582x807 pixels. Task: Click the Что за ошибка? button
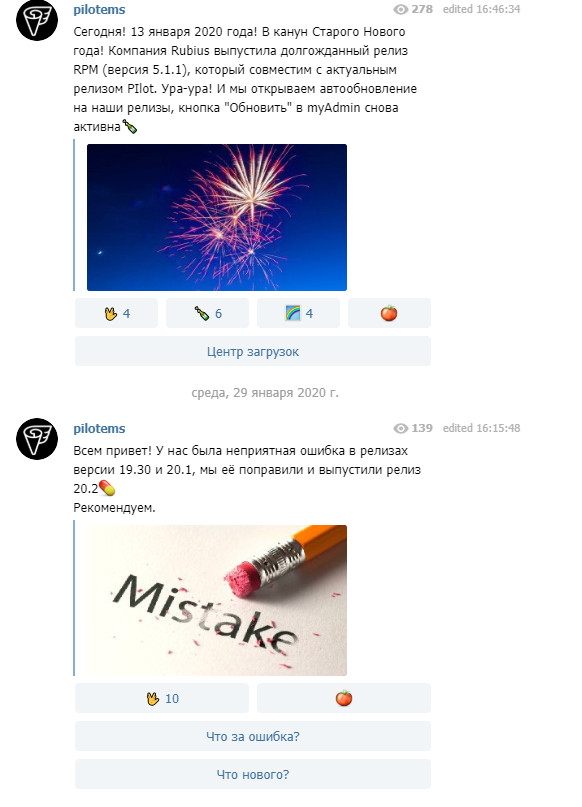point(253,736)
